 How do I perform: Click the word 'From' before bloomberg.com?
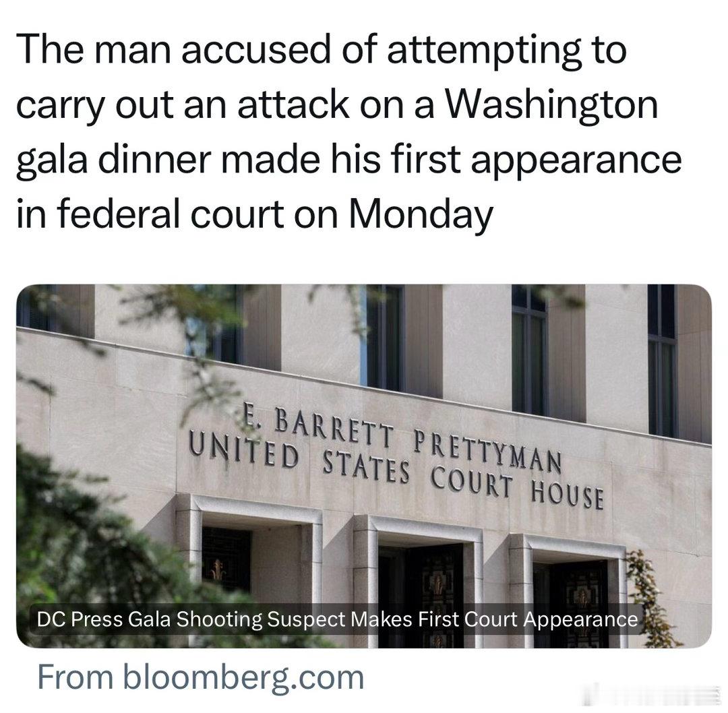pos(73,676)
